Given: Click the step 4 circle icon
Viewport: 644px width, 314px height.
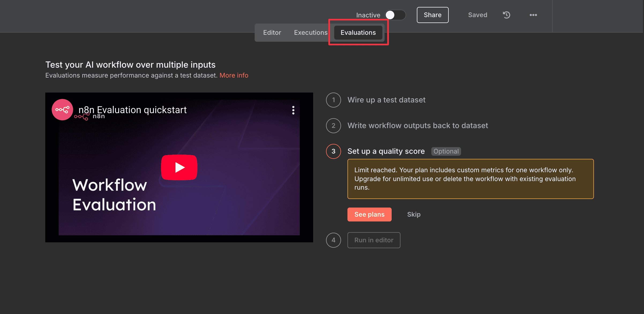Looking at the screenshot, I should point(333,240).
